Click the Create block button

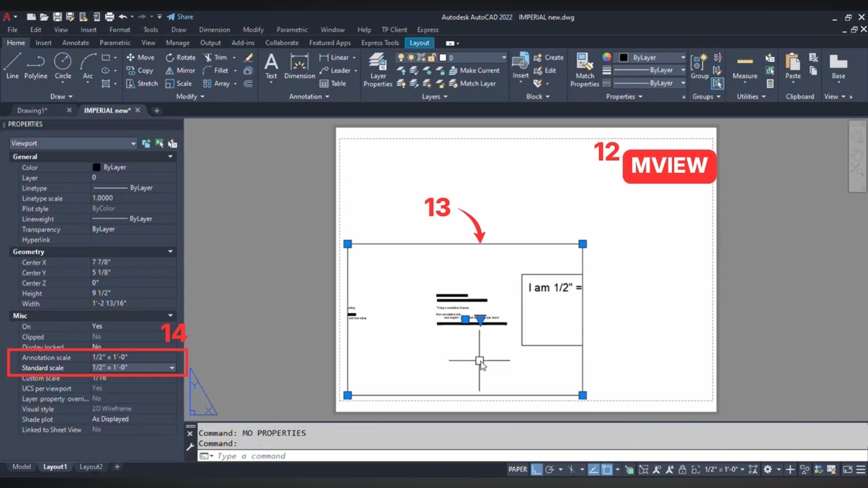tap(548, 57)
